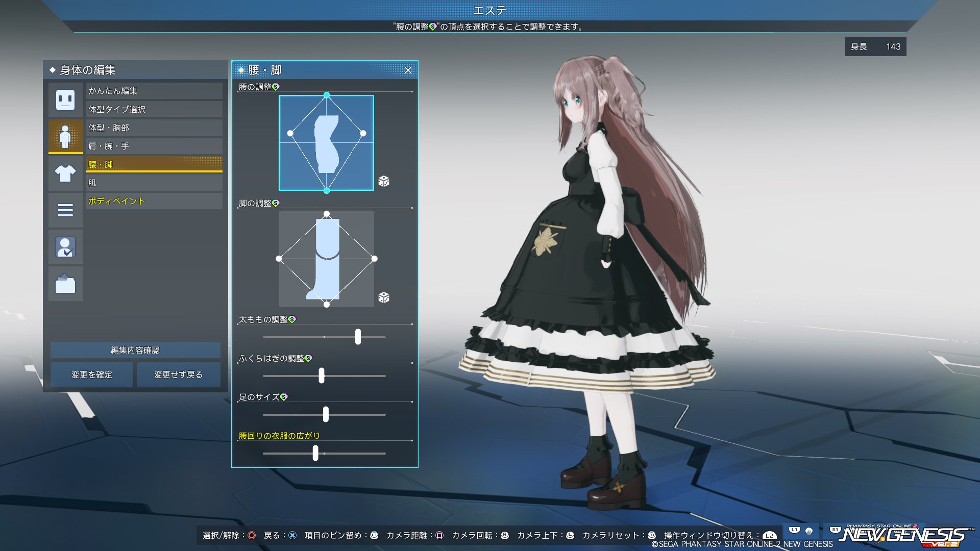Choose the 肌 menu item

154,183
